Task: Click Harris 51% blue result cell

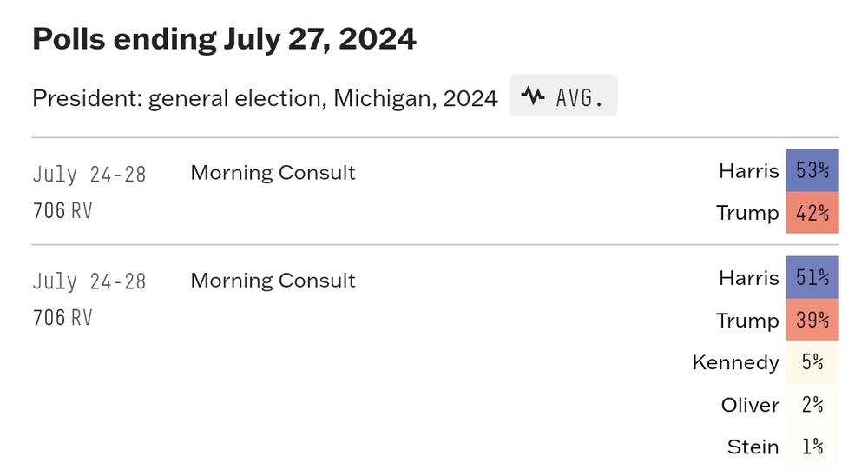Action: [812, 277]
